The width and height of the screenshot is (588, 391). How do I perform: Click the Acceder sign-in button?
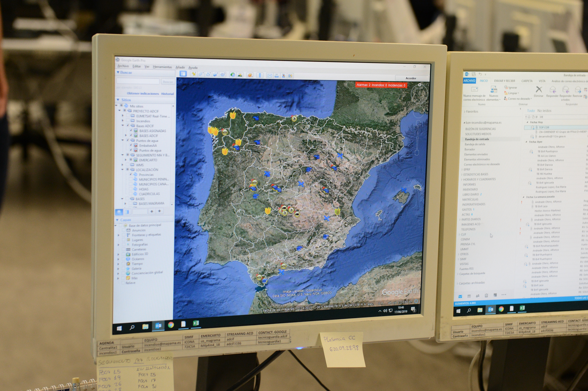point(411,78)
